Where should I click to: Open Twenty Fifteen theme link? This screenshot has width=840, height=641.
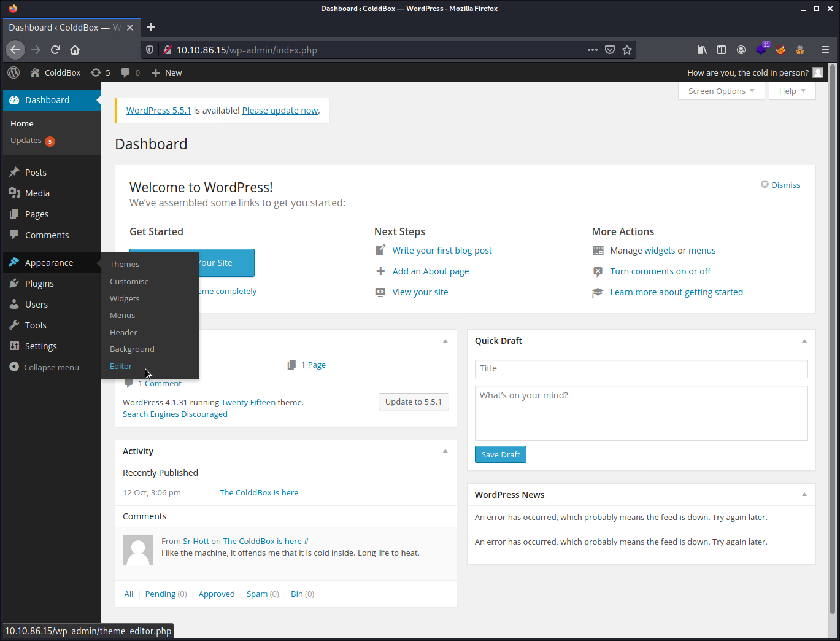(x=249, y=402)
